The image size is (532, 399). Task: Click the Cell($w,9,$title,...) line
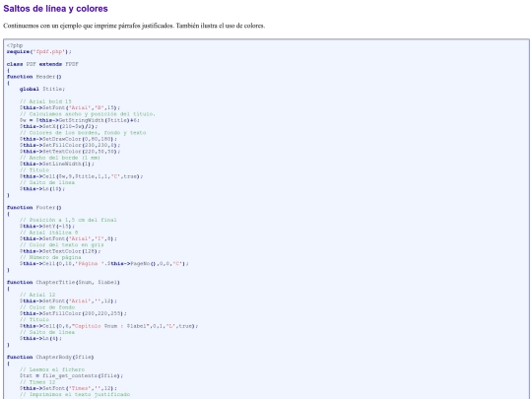[82, 176]
